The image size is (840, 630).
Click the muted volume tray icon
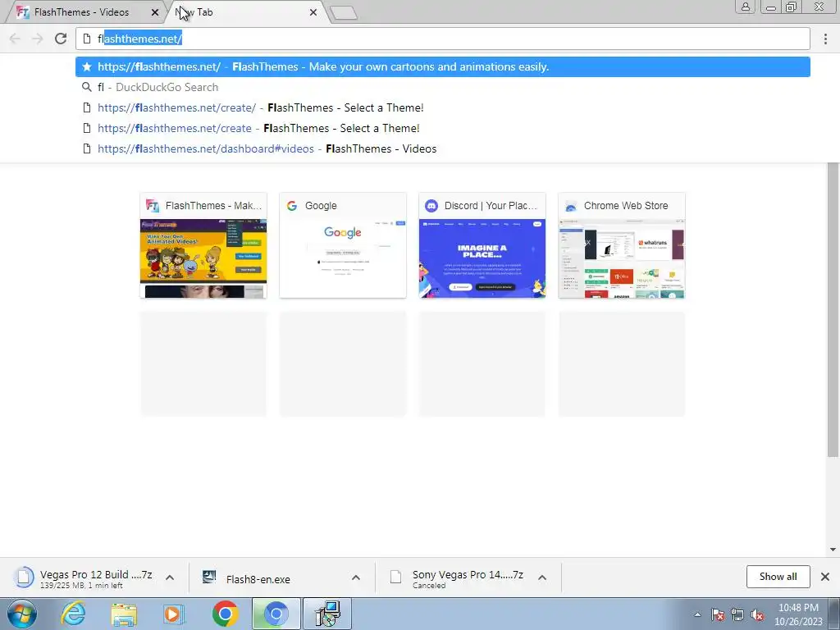tap(757, 614)
